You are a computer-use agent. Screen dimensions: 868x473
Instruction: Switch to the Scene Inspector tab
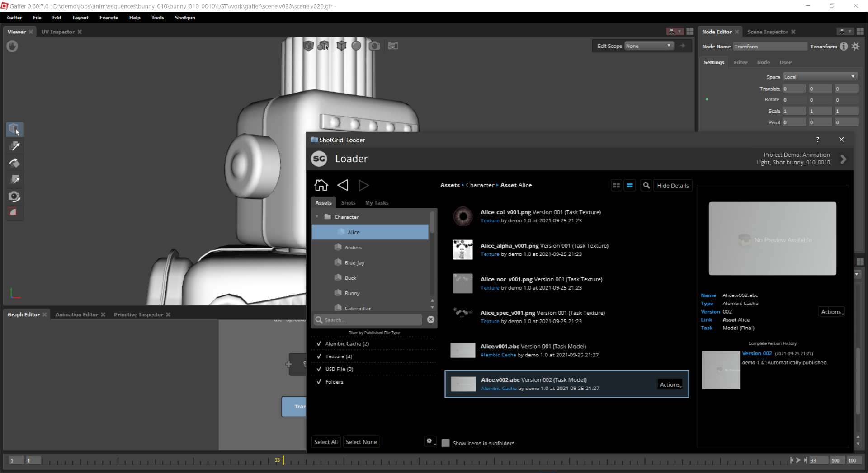[x=768, y=32]
